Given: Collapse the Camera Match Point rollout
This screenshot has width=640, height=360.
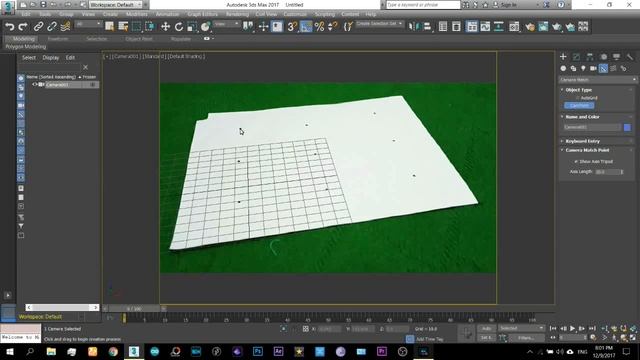Looking at the screenshot, I should tap(587, 150).
